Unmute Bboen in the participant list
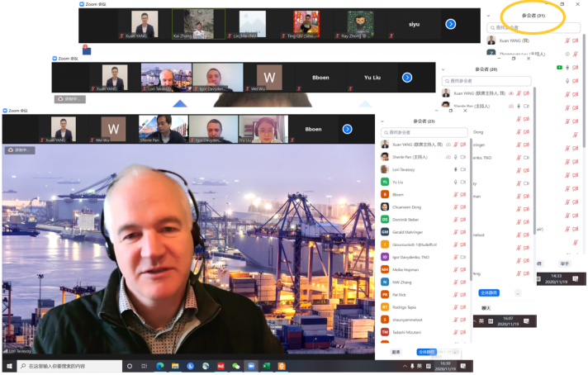Screen dimensions: 588x375 click(x=456, y=195)
